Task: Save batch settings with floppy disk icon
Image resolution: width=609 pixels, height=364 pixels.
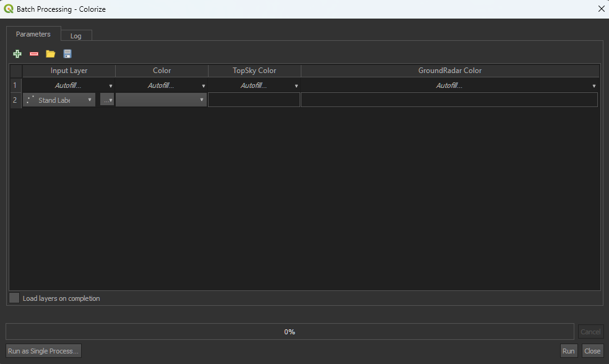Action: 67,54
